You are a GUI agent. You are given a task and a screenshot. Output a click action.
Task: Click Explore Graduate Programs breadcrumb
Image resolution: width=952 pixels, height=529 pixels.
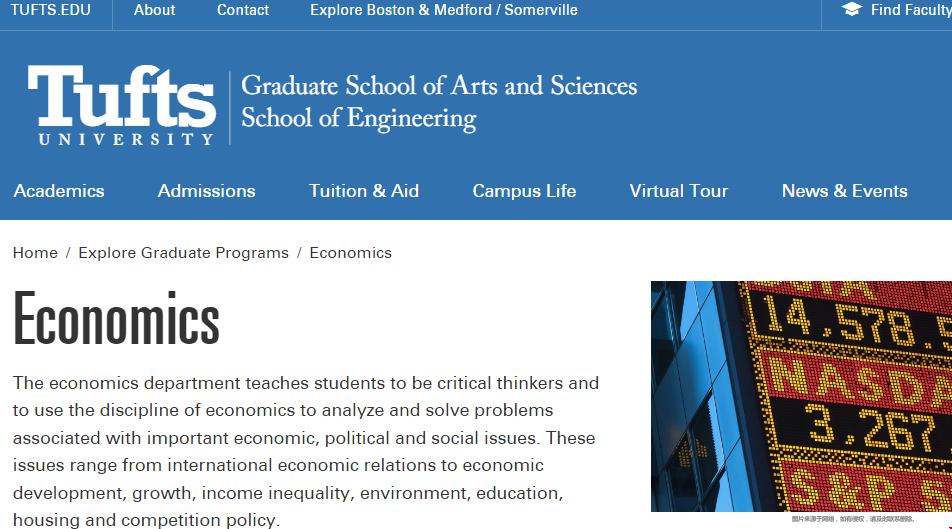(183, 253)
